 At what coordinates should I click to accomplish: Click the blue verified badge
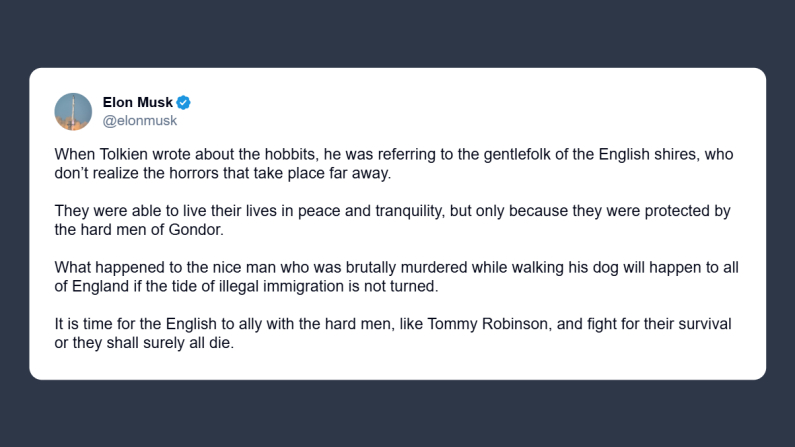184,102
